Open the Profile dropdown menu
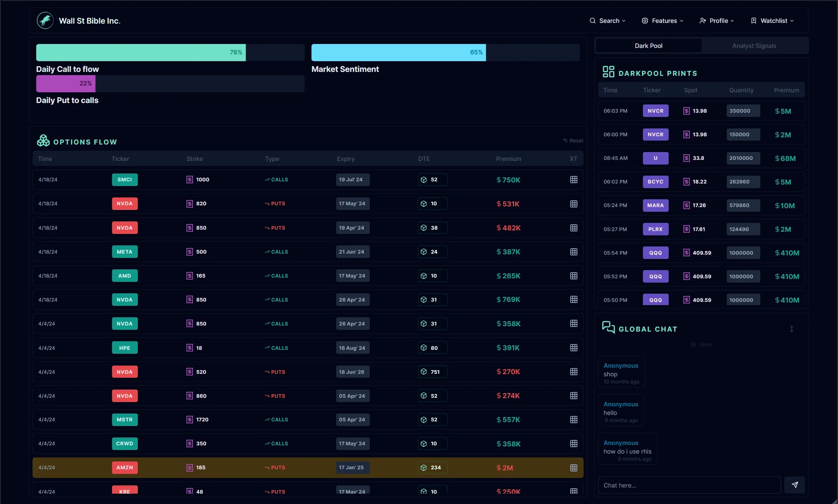 [x=717, y=20]
